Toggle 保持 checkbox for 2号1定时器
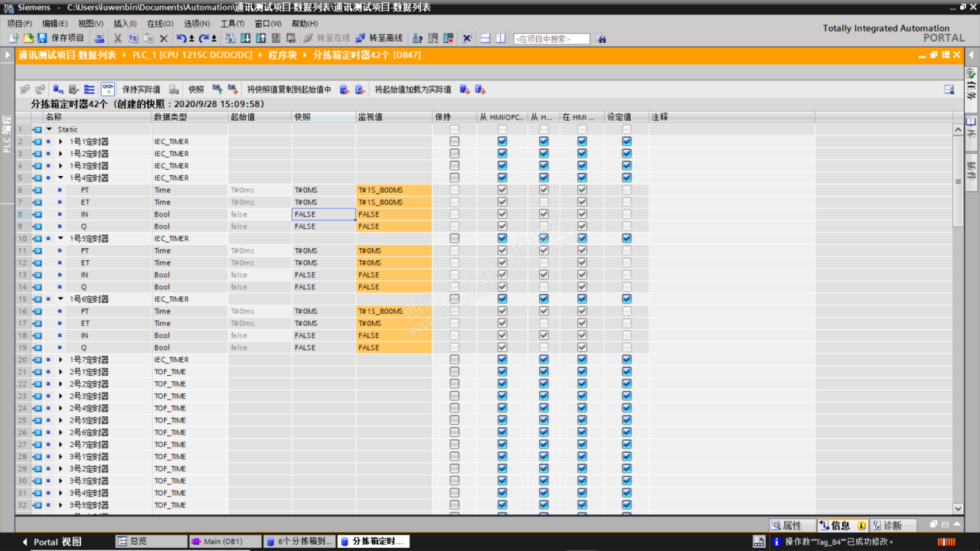 pyautogui.click(x=454, y=372)
